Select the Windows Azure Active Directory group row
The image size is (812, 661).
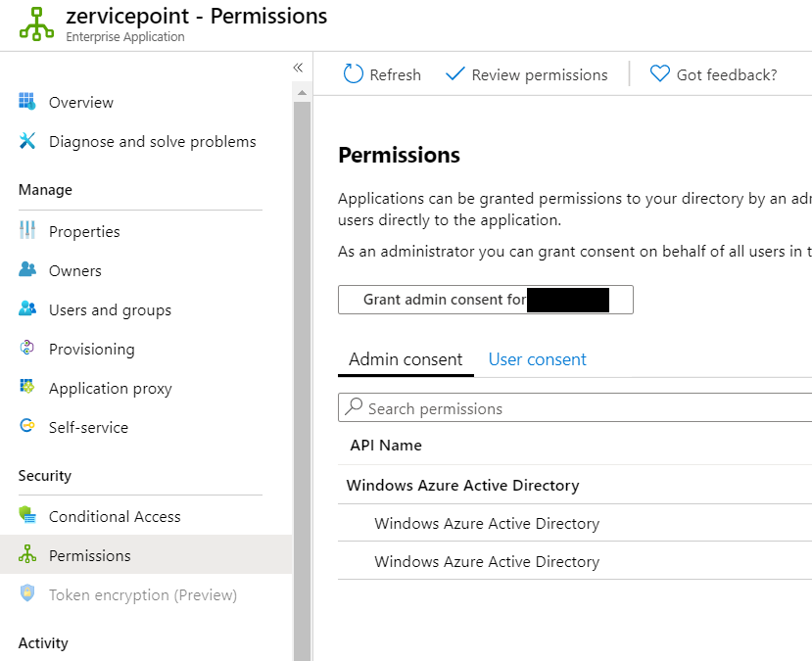pyautogui.click(x=463, y=485)
